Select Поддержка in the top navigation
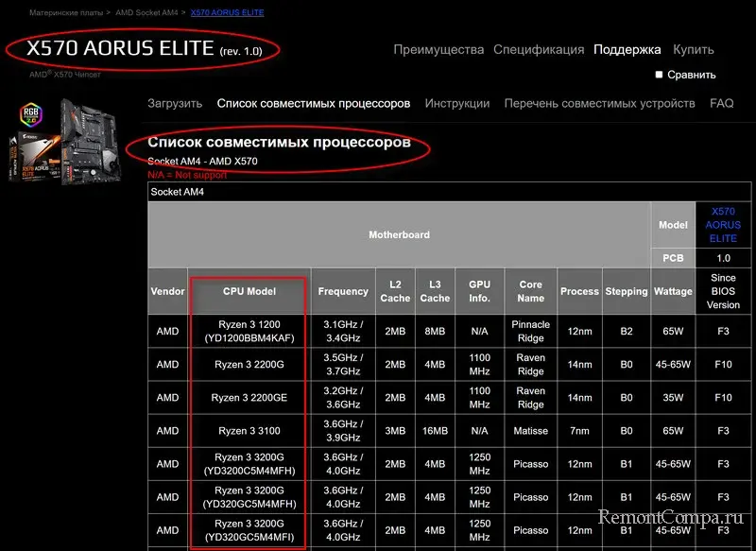This screenshot has height=551, width=756. [x=627, y=49]
